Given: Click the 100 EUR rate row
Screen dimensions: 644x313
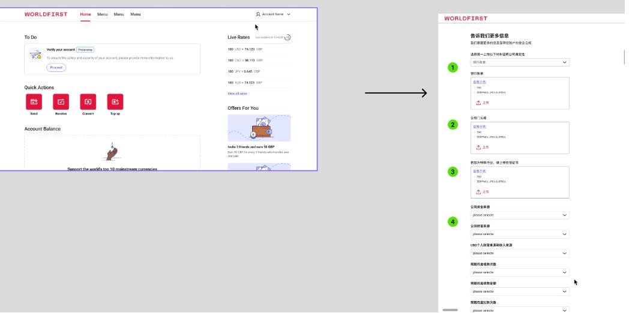Looking at the screenshot, I should (x=259, y=83).
